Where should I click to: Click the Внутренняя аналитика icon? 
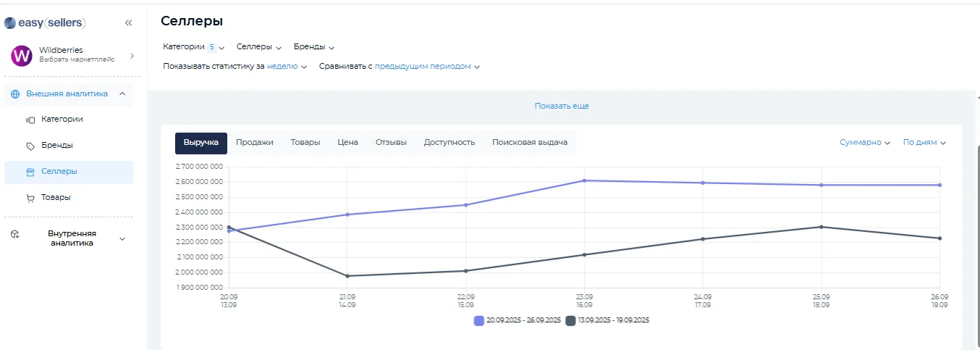[x=15, y=235]
